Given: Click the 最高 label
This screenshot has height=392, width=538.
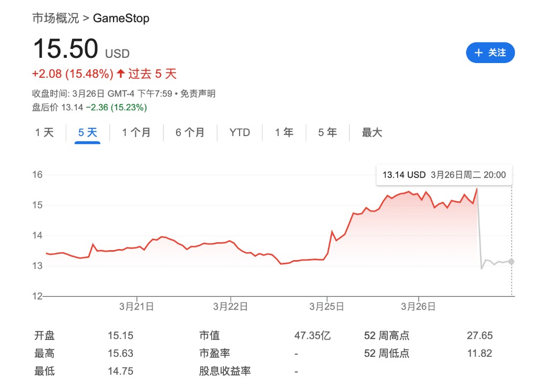Looking at the screenshot, I should pos(44,353).
